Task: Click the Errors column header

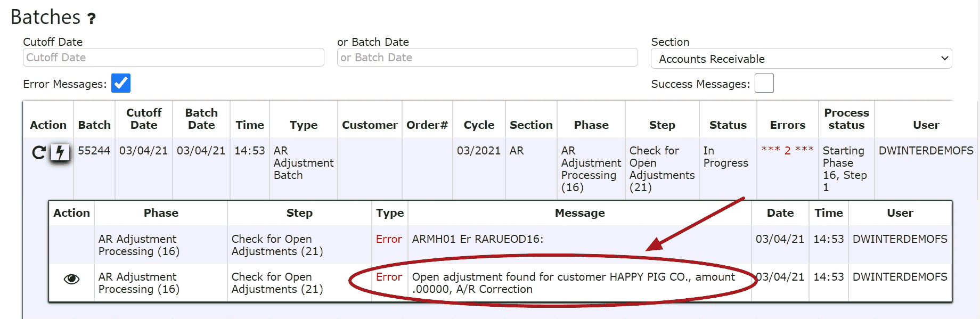Action: coord(787,125)
